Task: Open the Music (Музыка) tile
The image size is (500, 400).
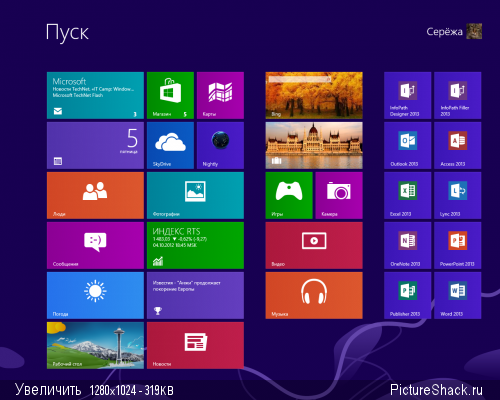Action: 314,295
